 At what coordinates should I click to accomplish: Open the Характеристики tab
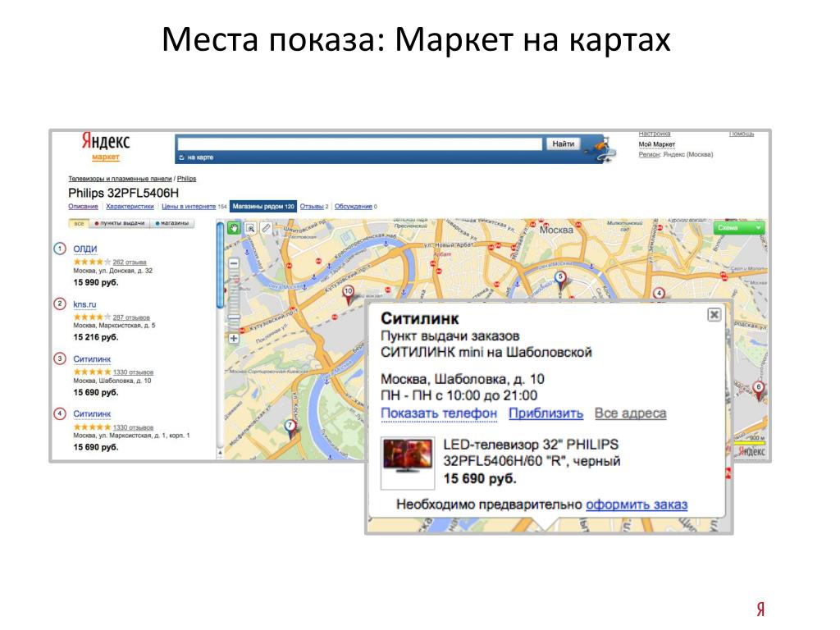pyautogui.click(x=130, y=206)
